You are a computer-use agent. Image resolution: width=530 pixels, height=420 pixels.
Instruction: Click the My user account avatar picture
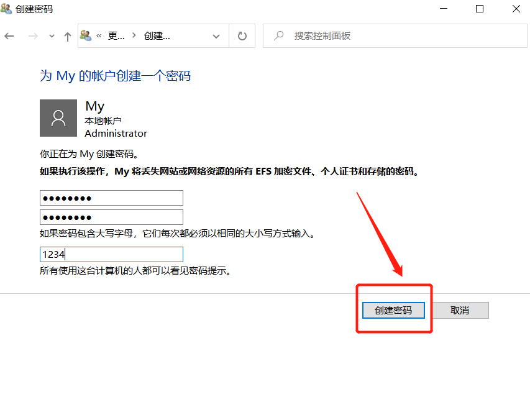coord(58,117)
